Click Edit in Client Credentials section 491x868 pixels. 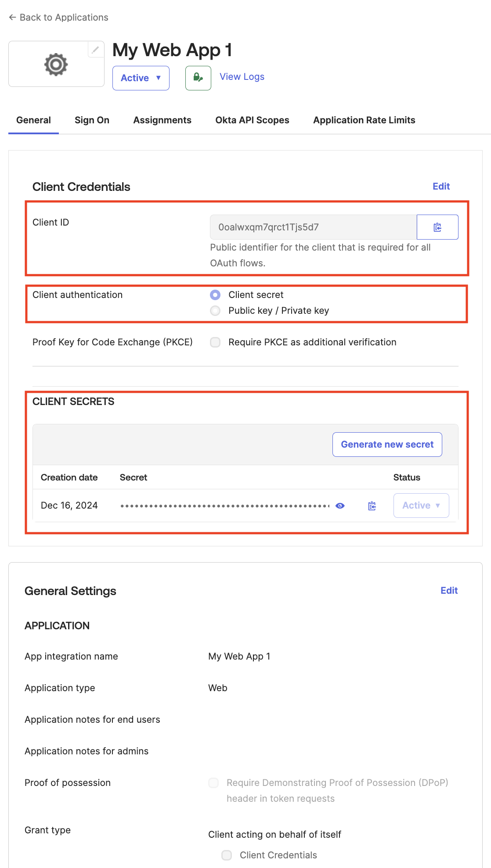pos(441,187)
